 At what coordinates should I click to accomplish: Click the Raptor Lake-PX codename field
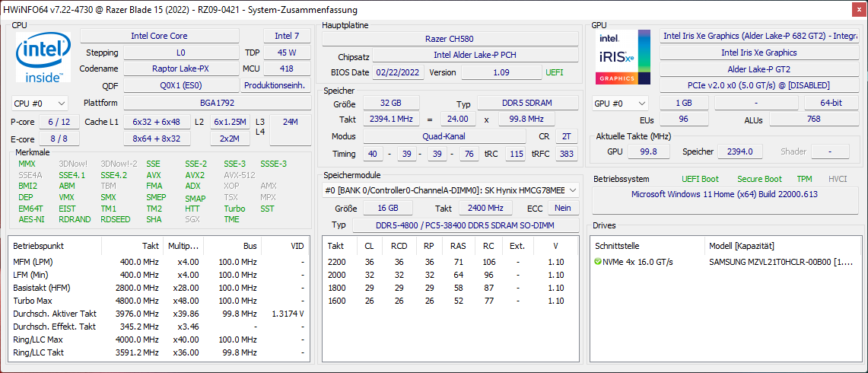[180, 69]
